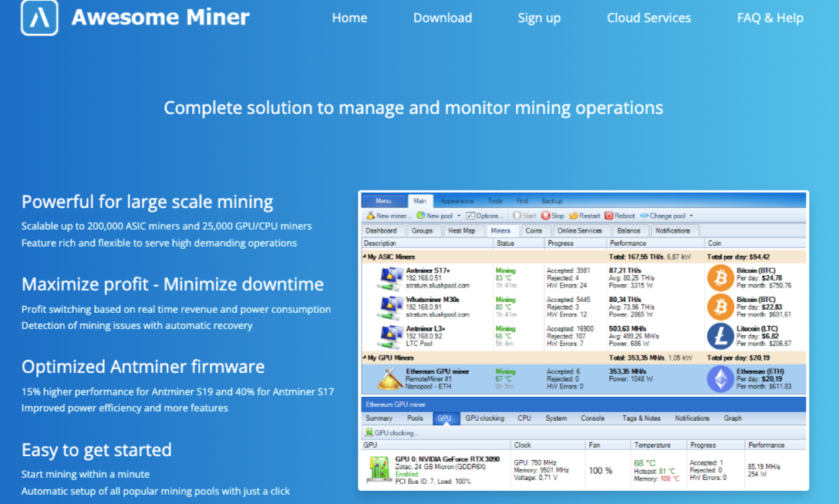Click the Bitcoin icon in Antminer S17+ row
This screenshot has width=839, height=504.
[720, 278]
